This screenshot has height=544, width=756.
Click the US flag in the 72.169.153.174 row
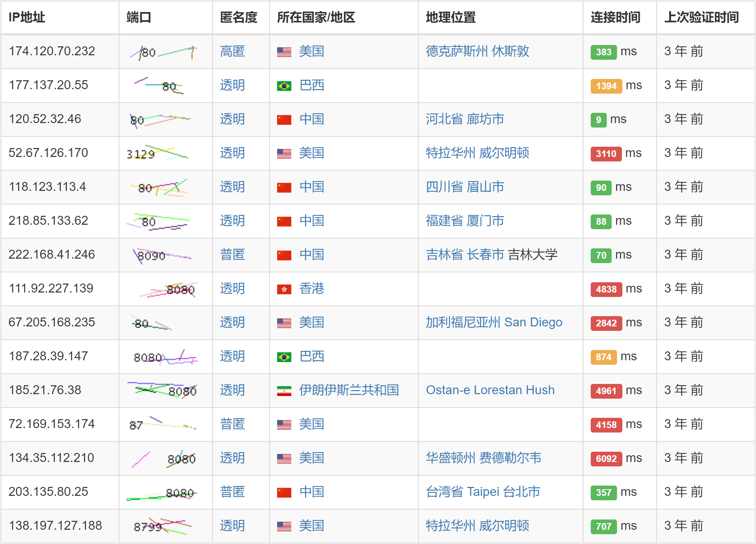[x=284, y=424]
